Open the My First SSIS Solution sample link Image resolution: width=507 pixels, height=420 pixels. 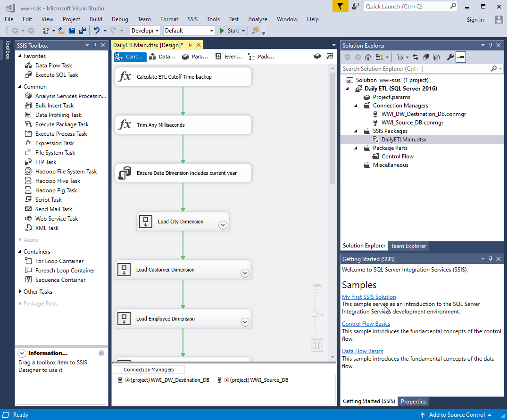pos(369,296)
